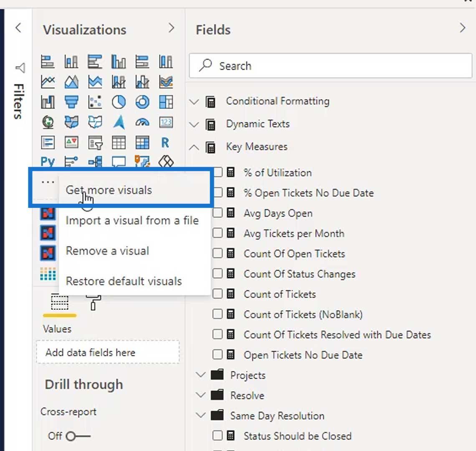Screen dimensions: 476x451
Task: Click the Count of Tickets measure name
Action: coord(280,294)
